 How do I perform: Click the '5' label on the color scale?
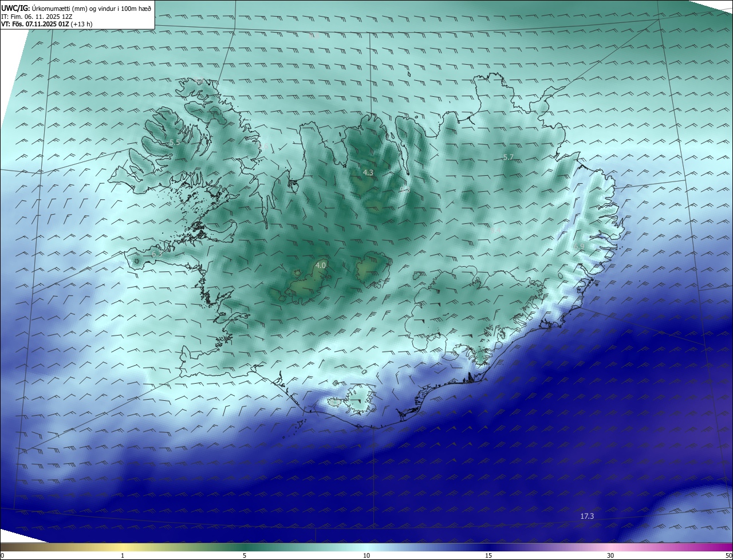click(x=245, y=555)
